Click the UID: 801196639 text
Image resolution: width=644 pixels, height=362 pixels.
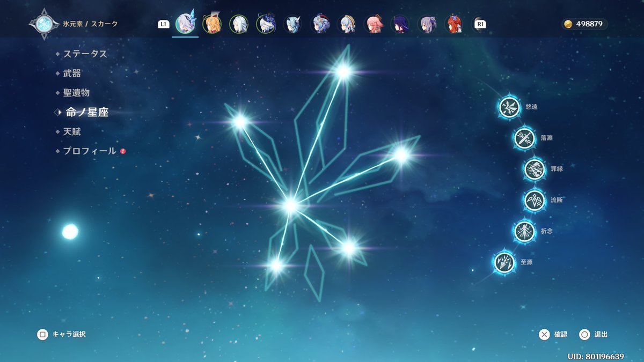[x=596, y=356]
